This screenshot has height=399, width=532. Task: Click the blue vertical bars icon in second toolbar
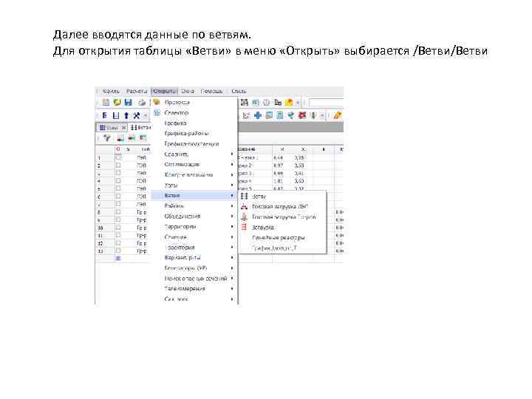[x=104, y=115]
